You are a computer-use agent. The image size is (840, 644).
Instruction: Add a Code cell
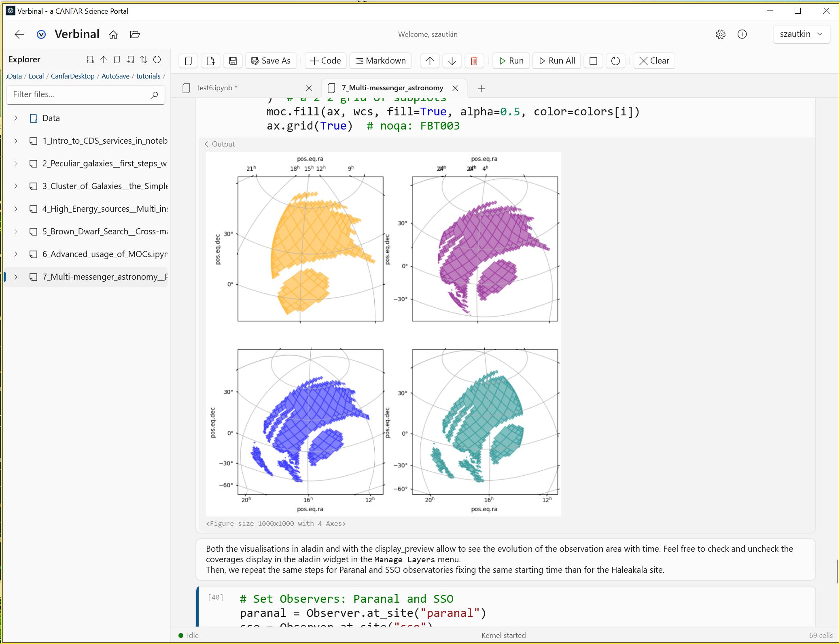tap(325, 61)
